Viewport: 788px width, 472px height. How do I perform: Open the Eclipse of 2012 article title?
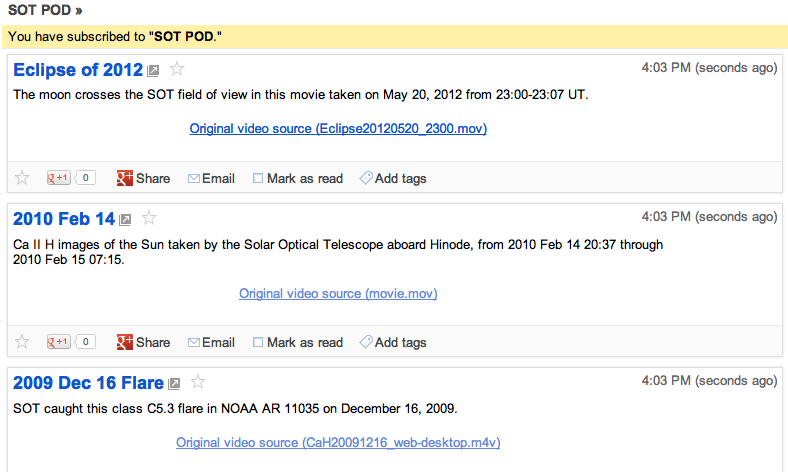point(78,70)
